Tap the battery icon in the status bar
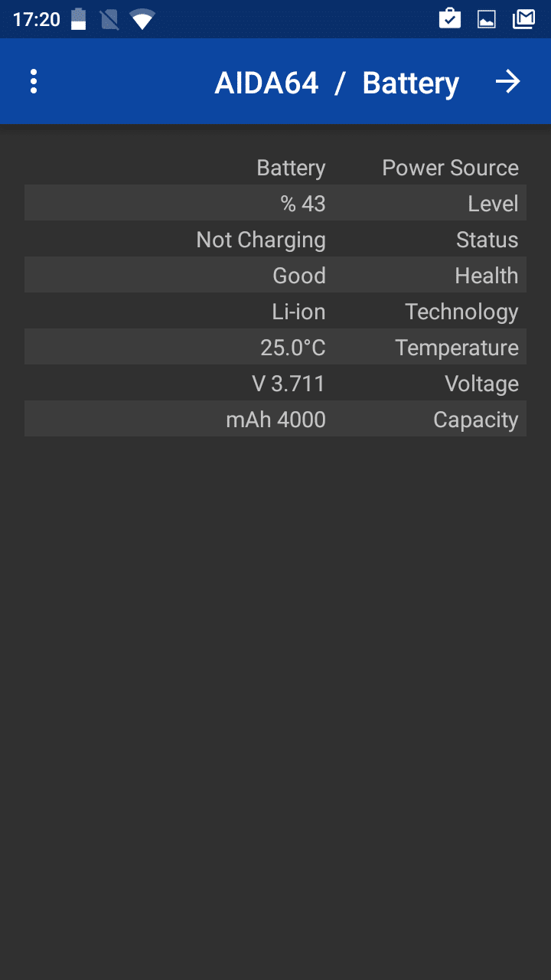 [x=78, y=19]
